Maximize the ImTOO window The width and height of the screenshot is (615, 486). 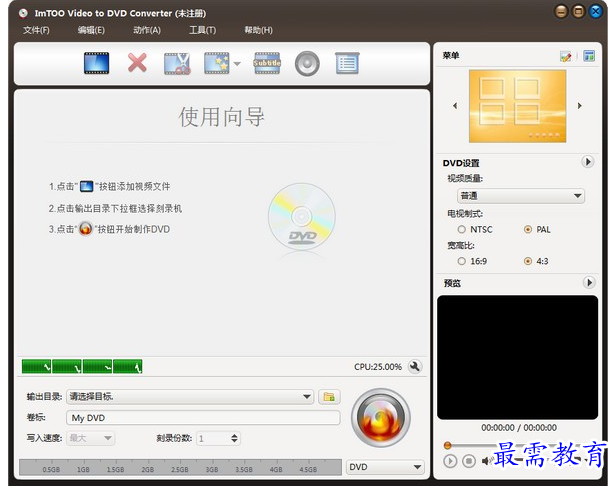[578, 12]
